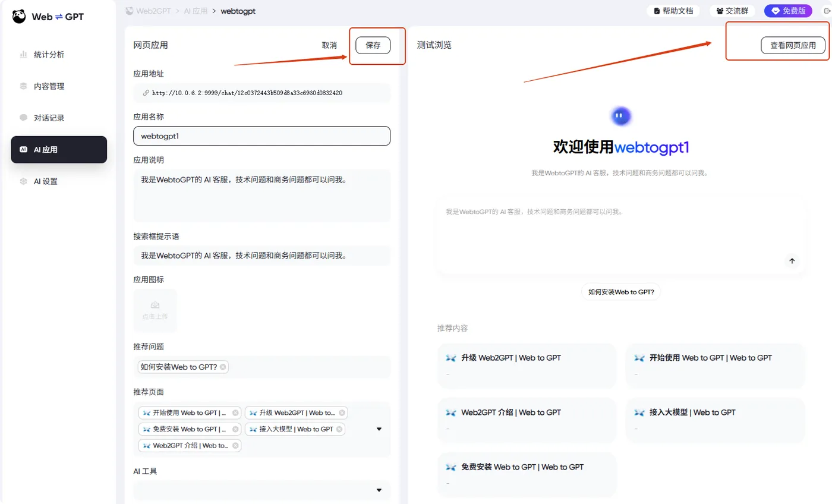Viewport: 832px width, 504px height.
Task: Open the 升级 Web2GPT | Web to GPT card
Action: tap(527, 366)
